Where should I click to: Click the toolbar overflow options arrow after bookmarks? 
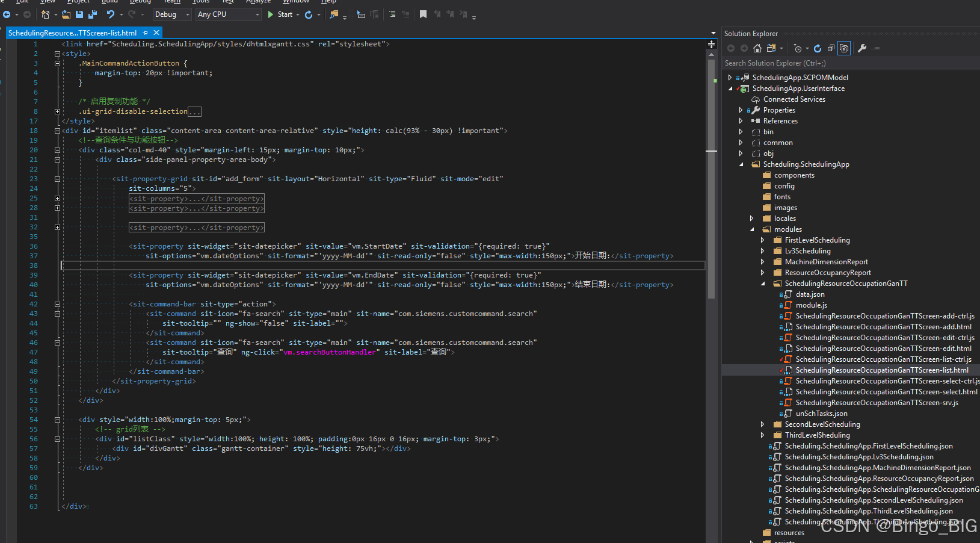[x=474, y=17]
